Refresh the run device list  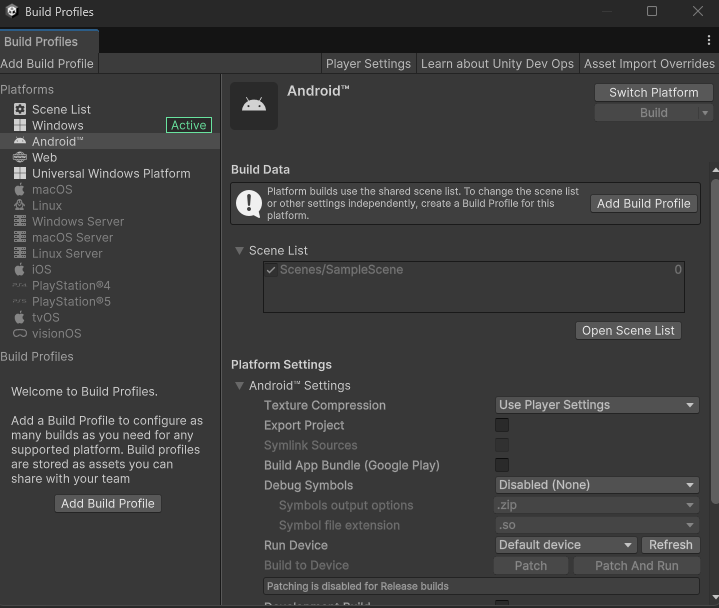670,545
